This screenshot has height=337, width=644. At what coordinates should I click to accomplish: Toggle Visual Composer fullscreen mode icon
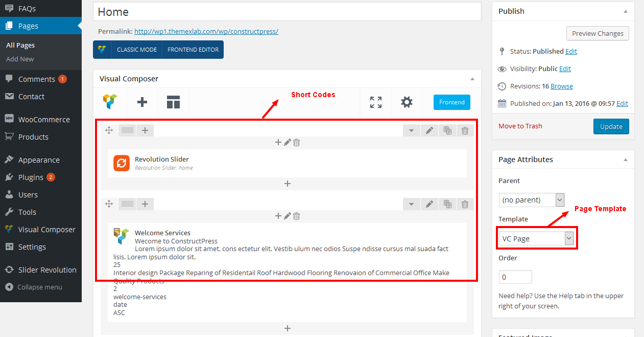tap(376, 102)
